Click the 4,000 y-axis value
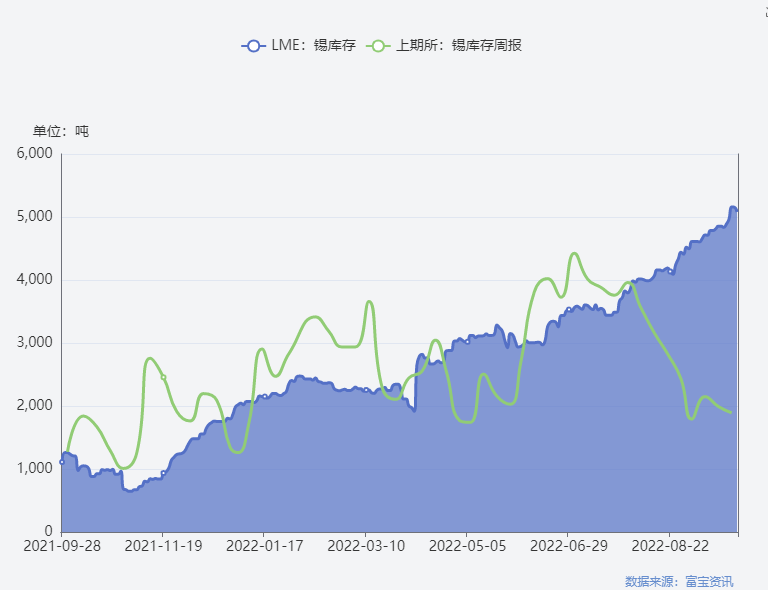 pyautogui.click(x=34, y=280)
